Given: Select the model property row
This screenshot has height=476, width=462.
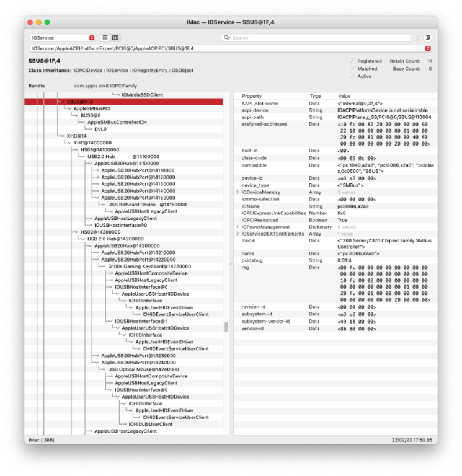Looking at the screenshot, I should pos(335,244).
